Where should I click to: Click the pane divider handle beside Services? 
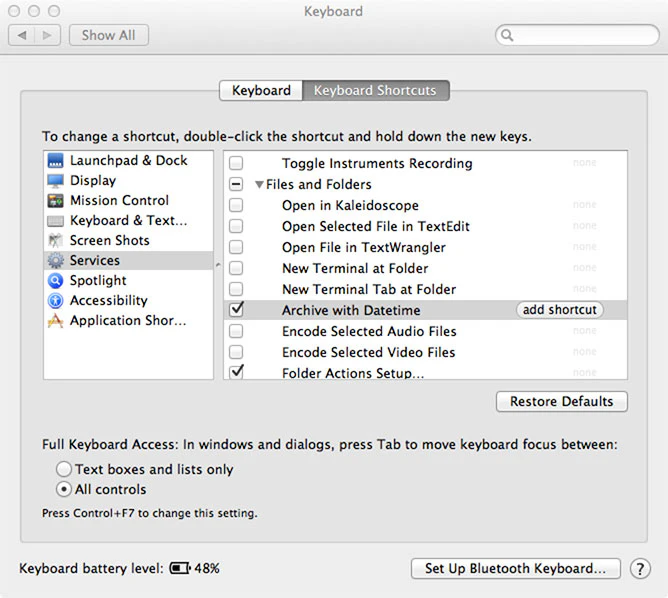pos(218,265)
